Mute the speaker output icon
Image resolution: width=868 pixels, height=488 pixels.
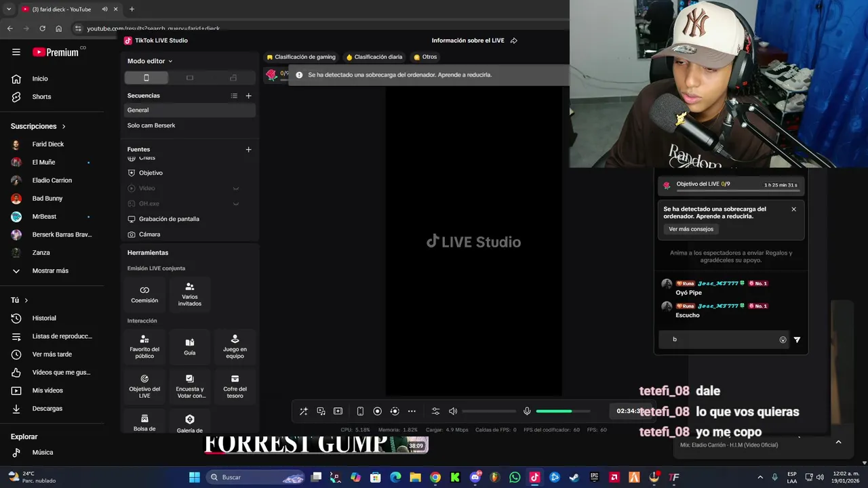tap(453, 411)
